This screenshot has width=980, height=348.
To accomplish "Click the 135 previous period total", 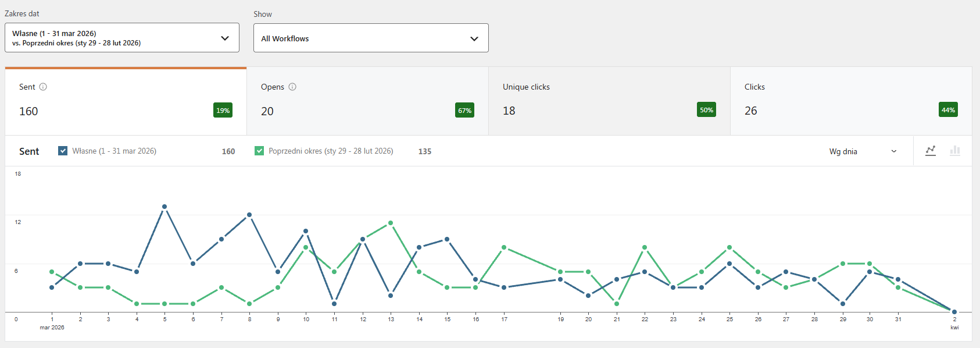I will [x=425, y=151].
